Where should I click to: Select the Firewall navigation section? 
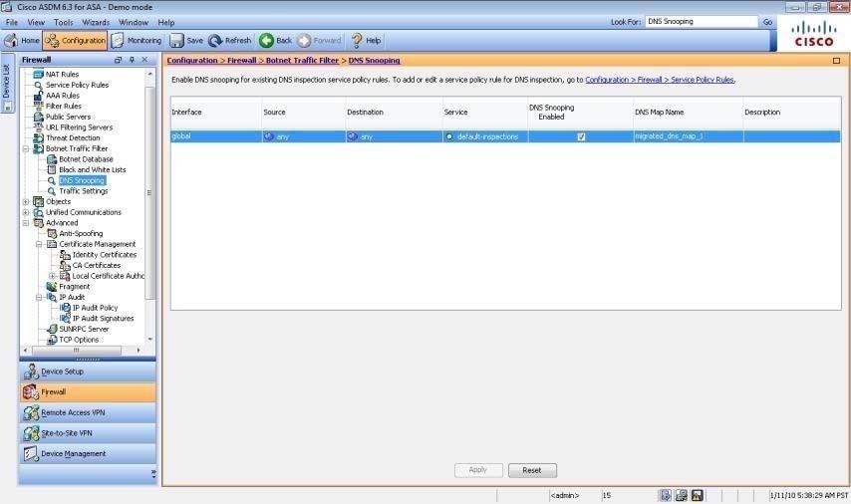88,392
